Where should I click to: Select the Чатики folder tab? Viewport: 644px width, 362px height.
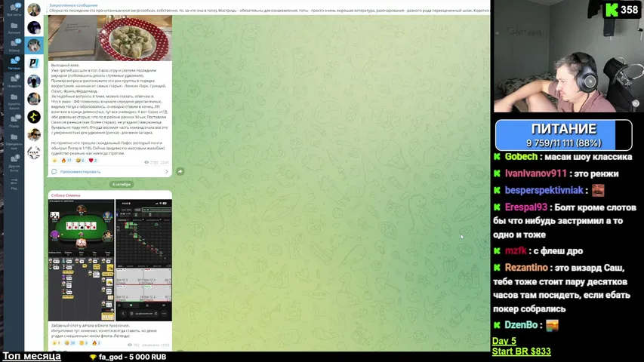coord(14,63)
